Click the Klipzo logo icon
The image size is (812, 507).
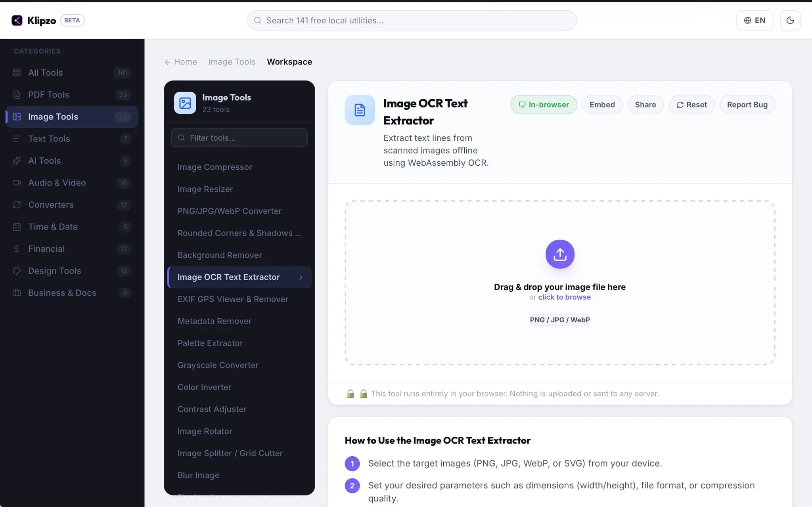(17, 20)
